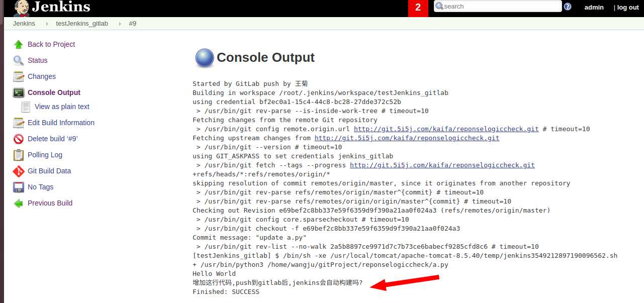Open the Changes link

point(42,76)
